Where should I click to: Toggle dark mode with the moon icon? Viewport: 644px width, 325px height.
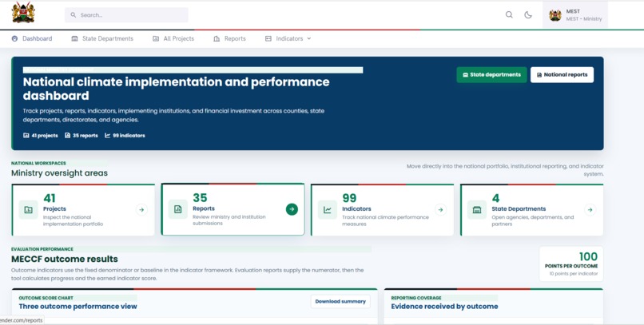coord(528,14)
